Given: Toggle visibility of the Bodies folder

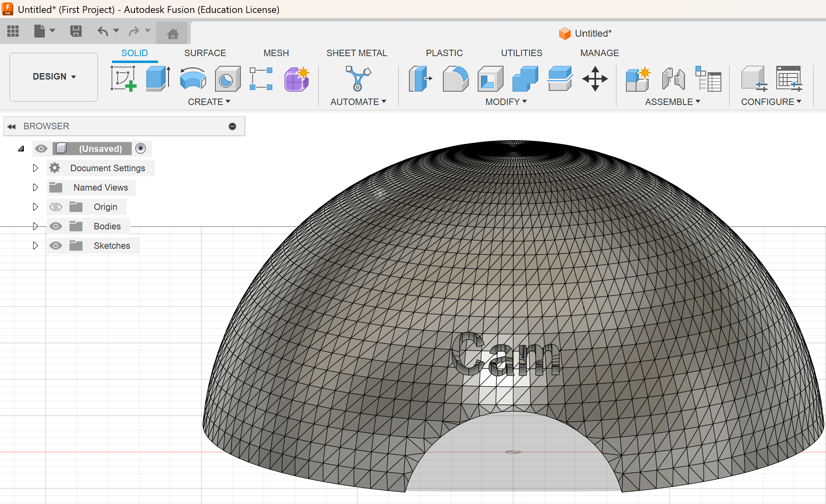Looking at the screenshot, I should (55, 226).
